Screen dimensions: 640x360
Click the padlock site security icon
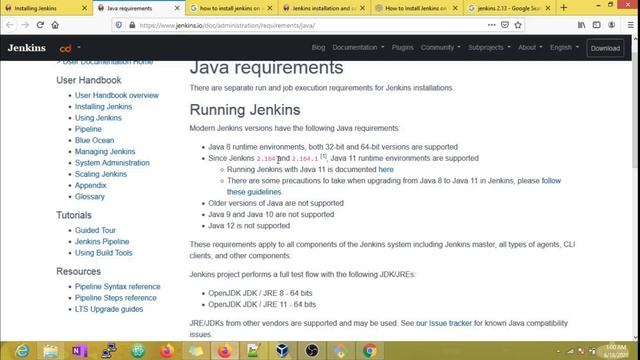click(x=132, y=25)
